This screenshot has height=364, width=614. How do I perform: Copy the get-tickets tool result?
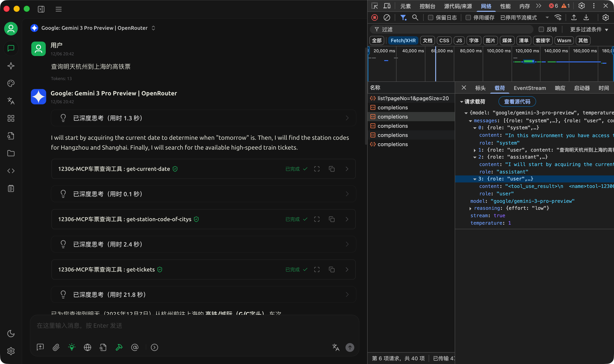pos(332,269)
